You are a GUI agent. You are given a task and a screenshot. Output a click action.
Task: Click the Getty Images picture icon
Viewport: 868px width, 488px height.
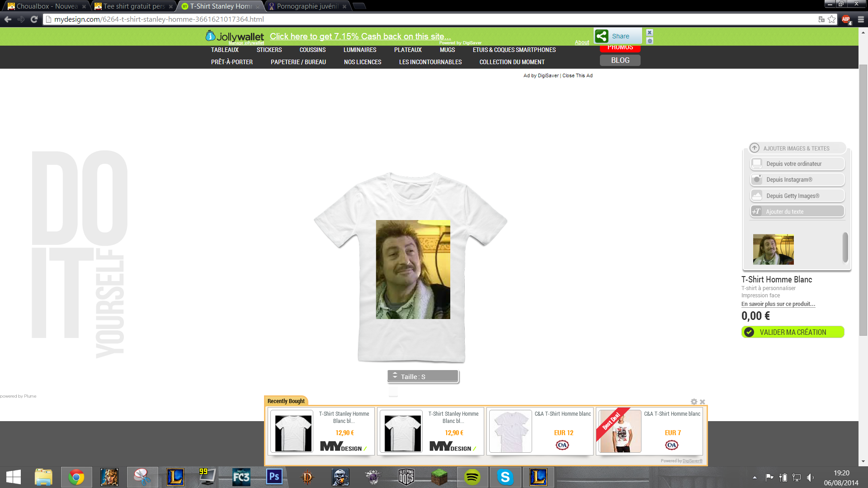point(757,196)
